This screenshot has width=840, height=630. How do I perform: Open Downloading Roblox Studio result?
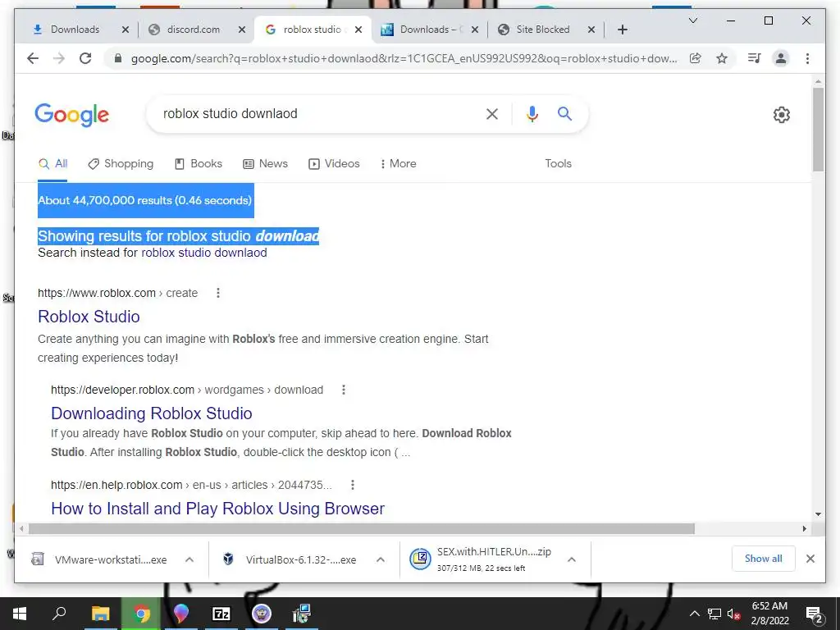pos(152,413)
